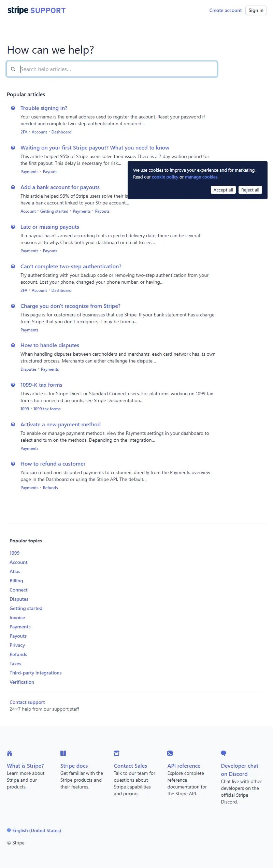Click question icon beside Trouble signing in
This screenshot has width=273, height=868.
(13, 108)
